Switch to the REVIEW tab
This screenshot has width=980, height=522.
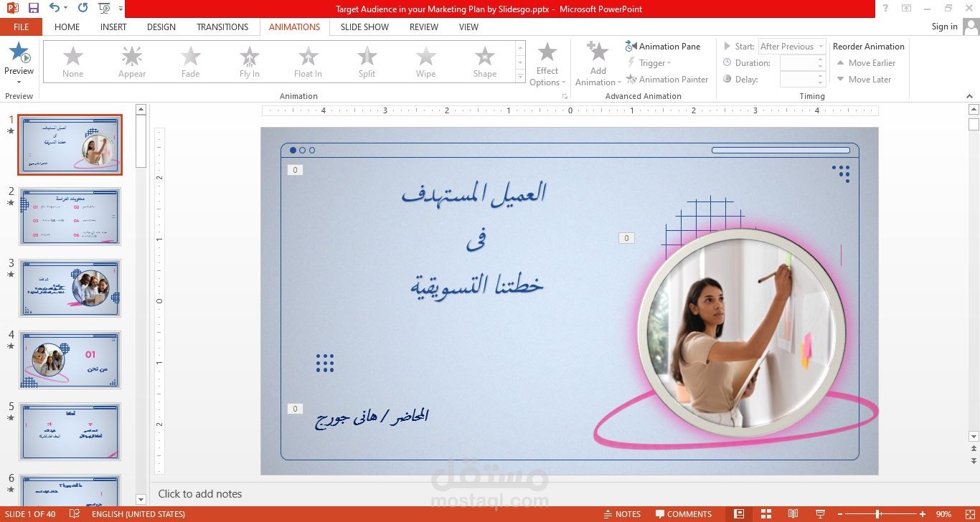424,27
